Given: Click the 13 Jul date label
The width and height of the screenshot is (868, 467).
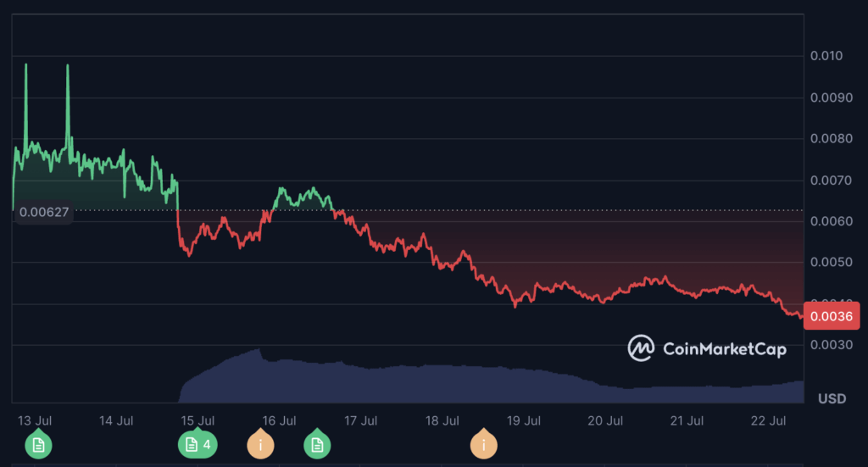Looking at the screenshot, I should point(35,420).
